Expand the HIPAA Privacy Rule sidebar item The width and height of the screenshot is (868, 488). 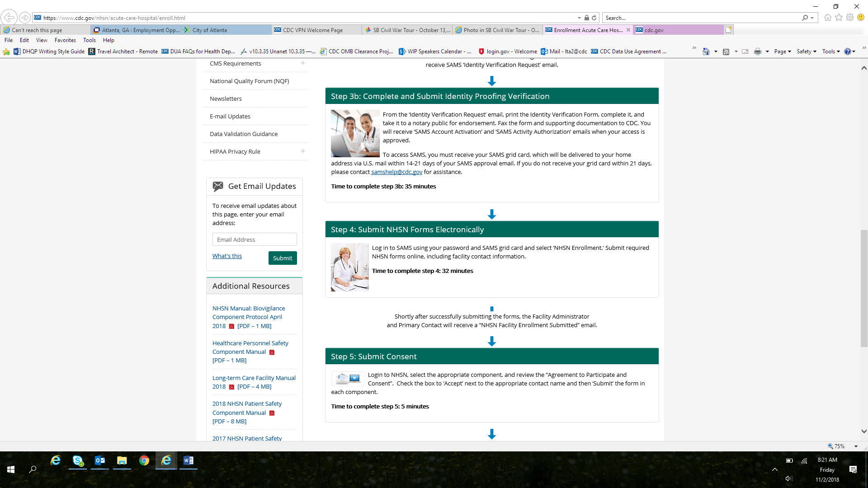point(303,151)
